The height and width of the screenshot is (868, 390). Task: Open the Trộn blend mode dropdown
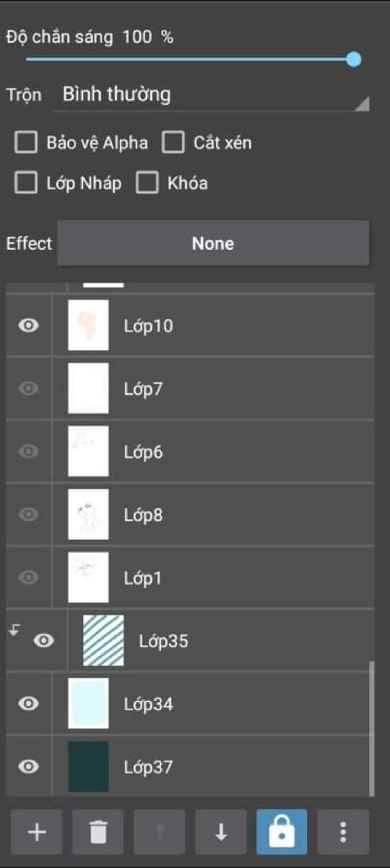[211, 95]
